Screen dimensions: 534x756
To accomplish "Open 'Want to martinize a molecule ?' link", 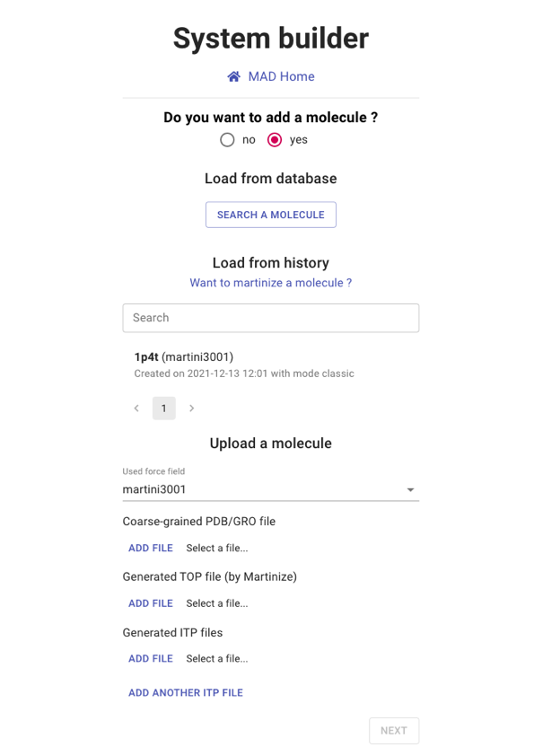I will 270,283.
